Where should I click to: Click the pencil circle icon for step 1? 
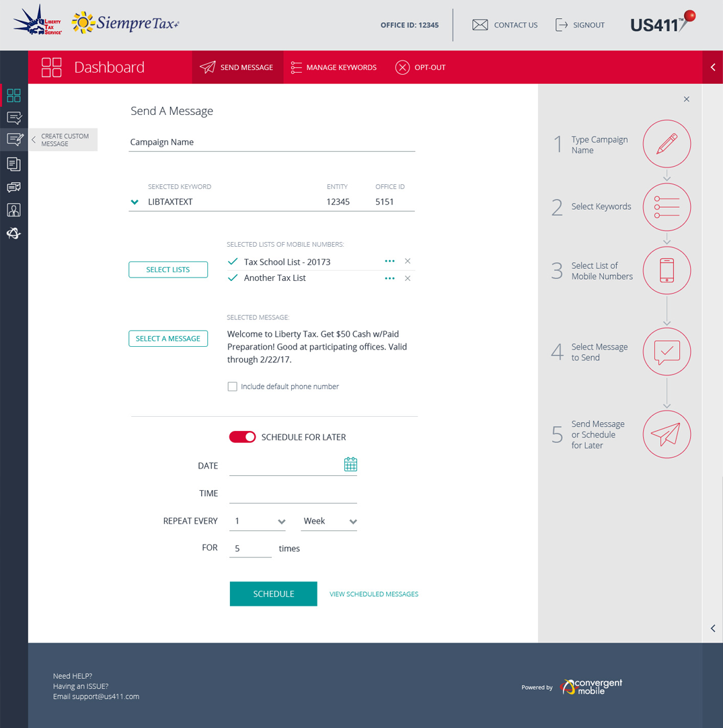pyautogui.click(x=667, y=144)
